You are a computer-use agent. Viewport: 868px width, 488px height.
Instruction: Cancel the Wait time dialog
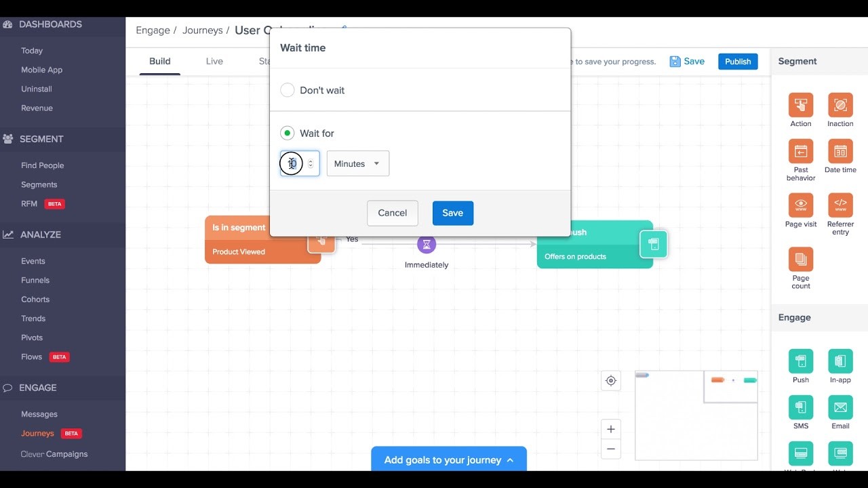[392, 213]
